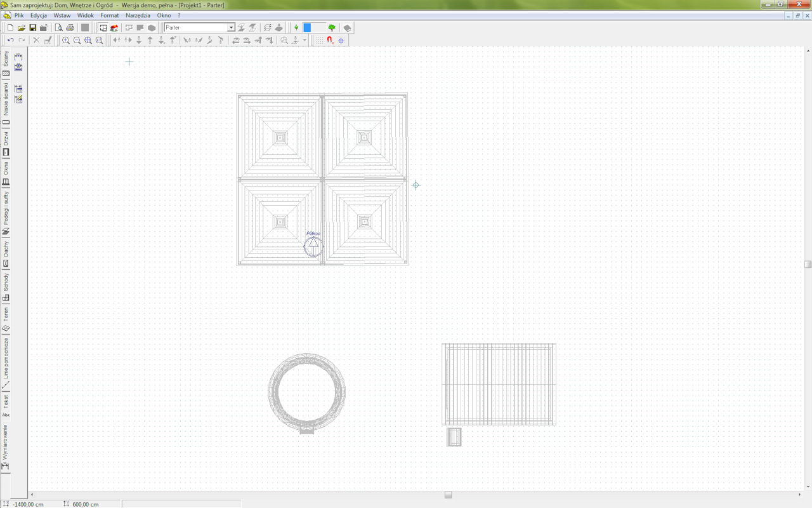Image resolution: width=812 pixels, height=508 pixels.
Task: Click the second dimension tool icon
Action: click(x=18, y=67)
